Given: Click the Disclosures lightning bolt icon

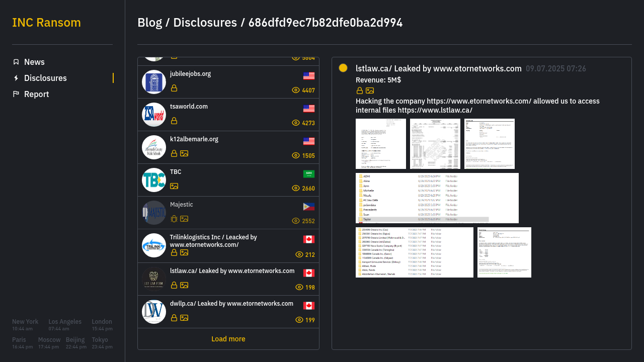Looking at the screenshot, I should click(x=16, y=78).
